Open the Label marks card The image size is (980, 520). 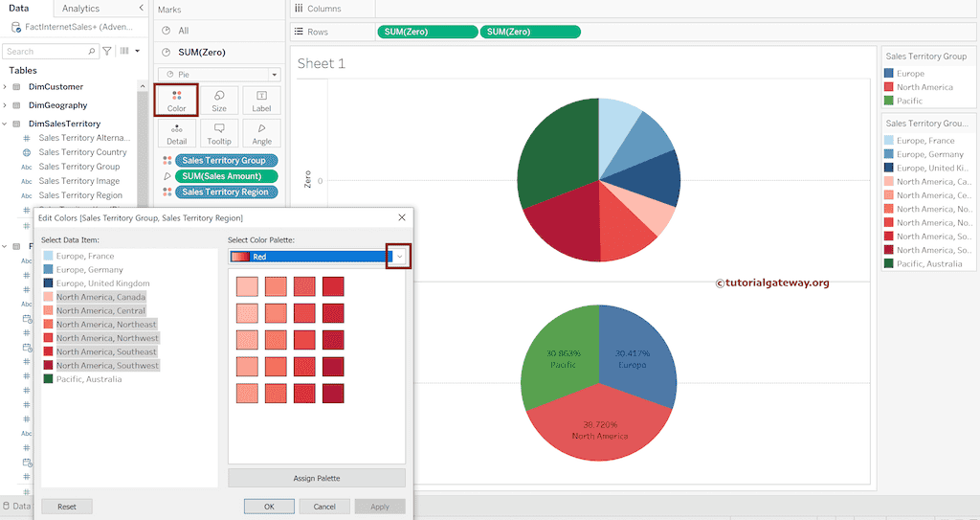(261, 101)
